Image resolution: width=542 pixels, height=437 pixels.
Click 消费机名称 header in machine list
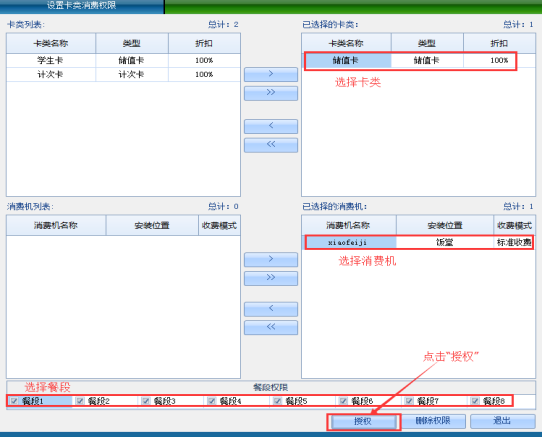(56, 225)
